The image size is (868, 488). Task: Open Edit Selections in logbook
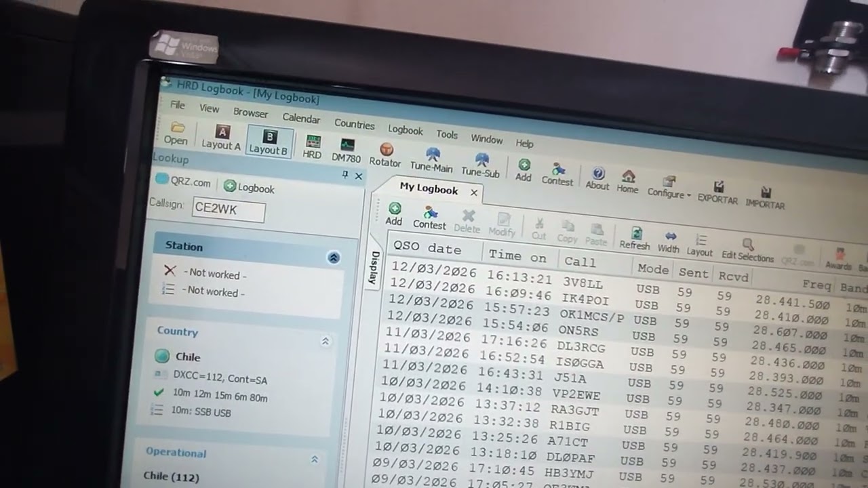click(747, 251)
